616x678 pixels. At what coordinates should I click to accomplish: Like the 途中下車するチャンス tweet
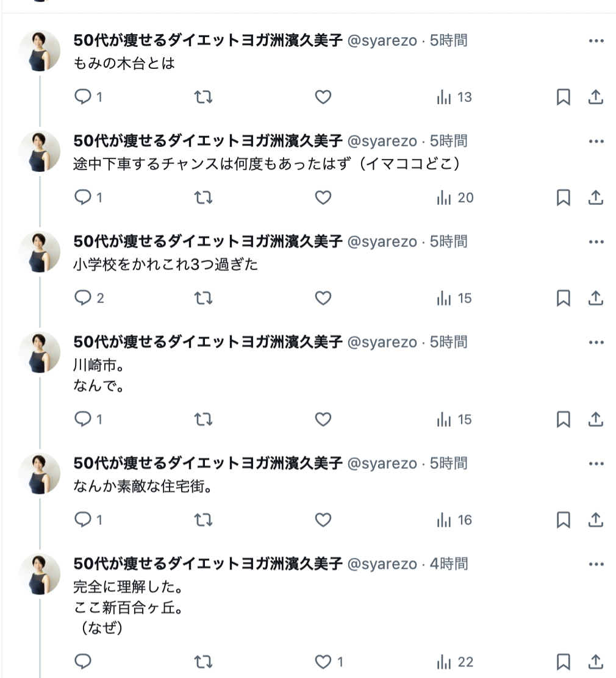point(323,198)
